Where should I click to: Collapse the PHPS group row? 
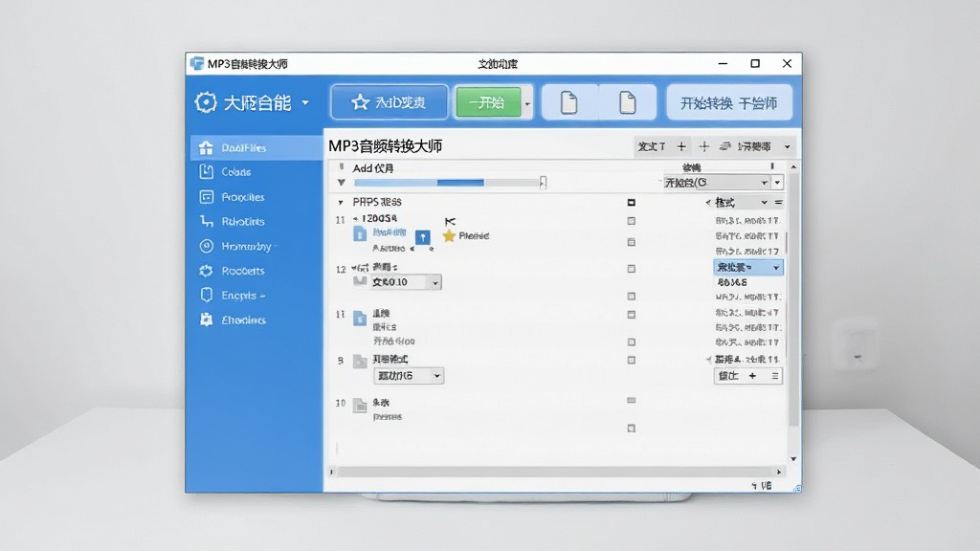(x=341, y=203)
